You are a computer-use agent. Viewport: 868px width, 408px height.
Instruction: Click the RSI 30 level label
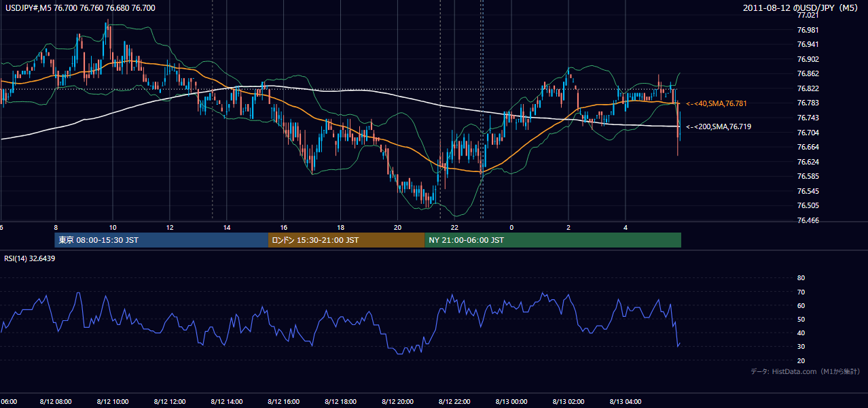(801, 346)
